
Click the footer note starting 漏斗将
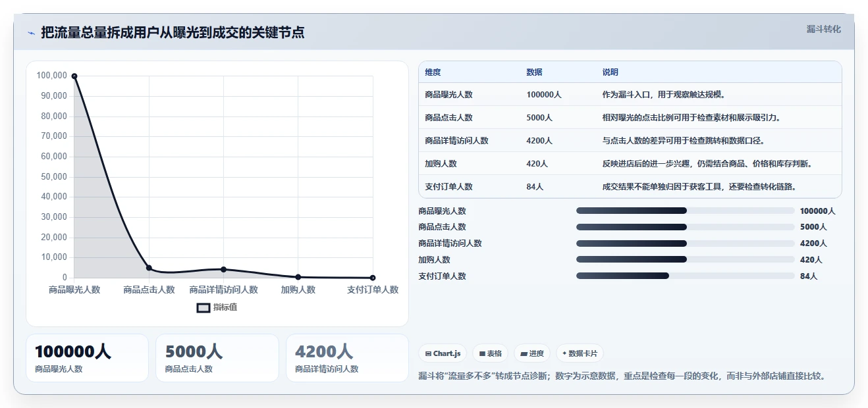[622, 376]
